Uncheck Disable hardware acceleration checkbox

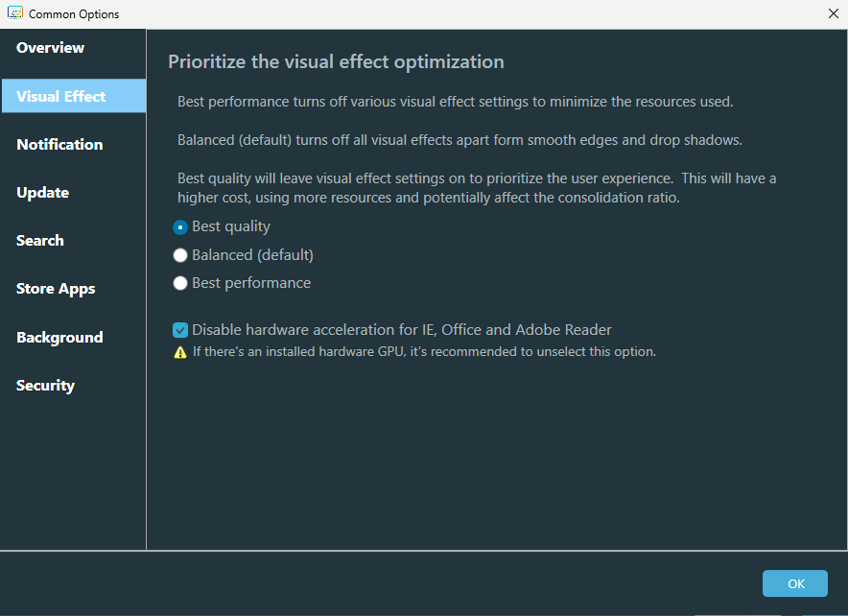(x=180, y=330)
